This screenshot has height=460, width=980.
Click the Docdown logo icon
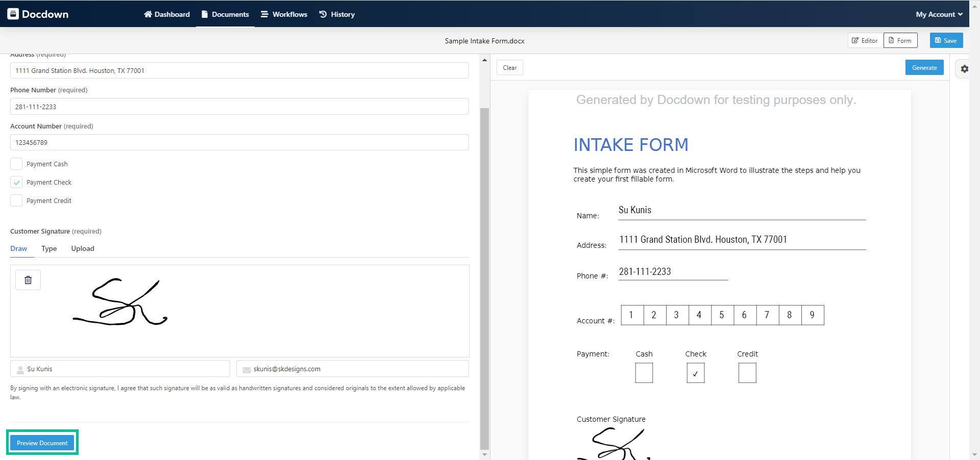pyautogui.click(x=13, y=14)
